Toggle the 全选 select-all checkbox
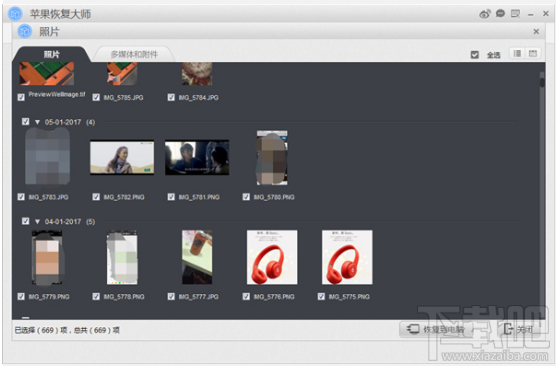The height and width of the screenshot is (366, 557). click(475, 55)
